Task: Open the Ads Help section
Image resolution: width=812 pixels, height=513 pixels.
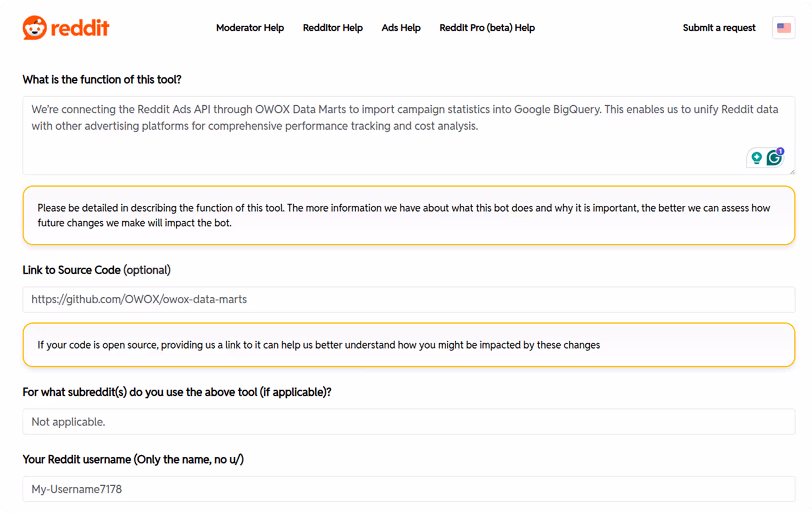Action: tap(401, 27)
